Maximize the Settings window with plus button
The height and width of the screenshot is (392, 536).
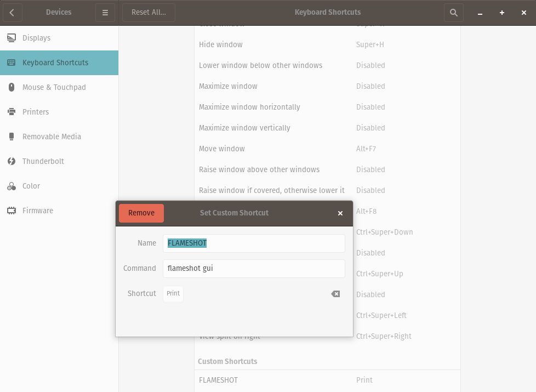502,13
